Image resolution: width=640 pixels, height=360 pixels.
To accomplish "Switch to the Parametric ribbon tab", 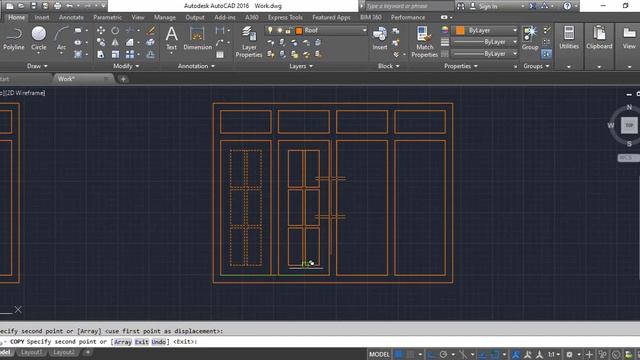I will (107, 18).
